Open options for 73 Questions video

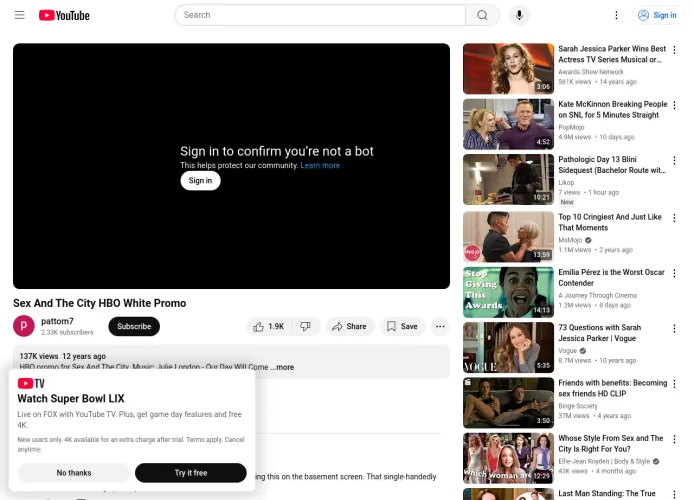coord(674,329)
